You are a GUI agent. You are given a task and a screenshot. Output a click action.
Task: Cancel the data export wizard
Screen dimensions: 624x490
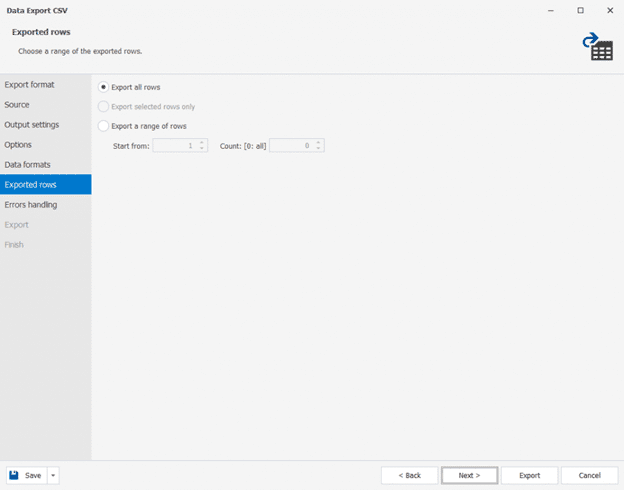[589, 475]
